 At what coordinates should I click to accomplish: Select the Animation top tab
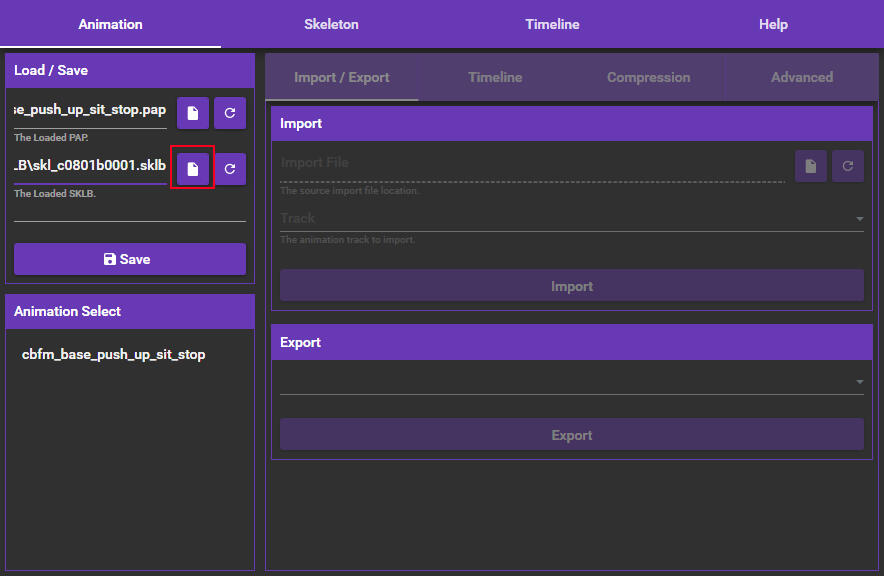tap(110, 24)
